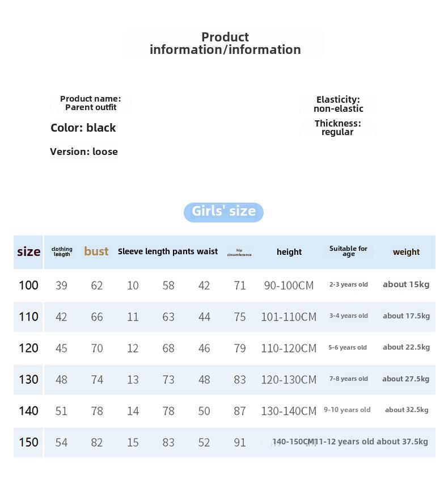Click the Suitable for age header
Viewport: 448px width, 479px height.
click(348, 251)
